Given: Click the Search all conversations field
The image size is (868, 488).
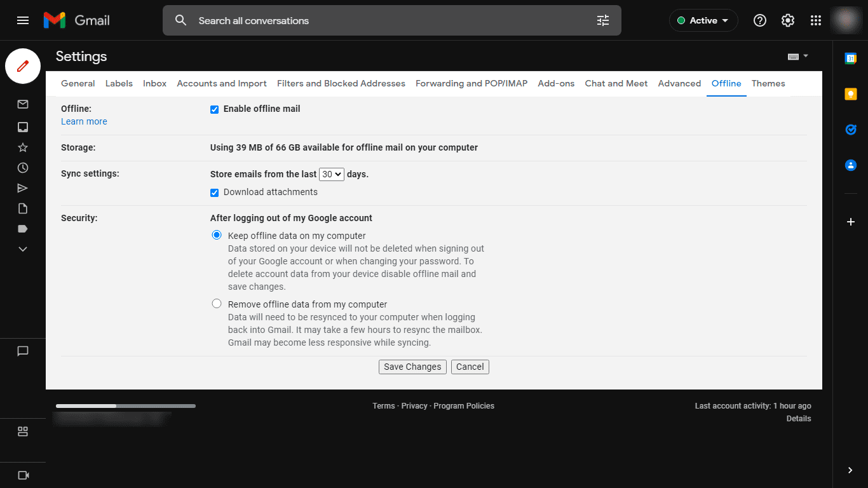Looking at the screenshot, I should point(392,20).
